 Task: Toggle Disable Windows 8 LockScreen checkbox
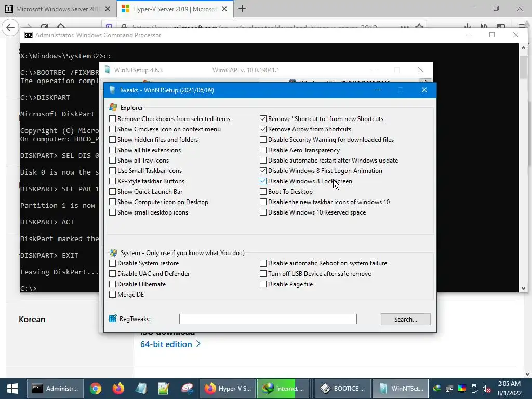pyautogui.click(x=263, y=181)
